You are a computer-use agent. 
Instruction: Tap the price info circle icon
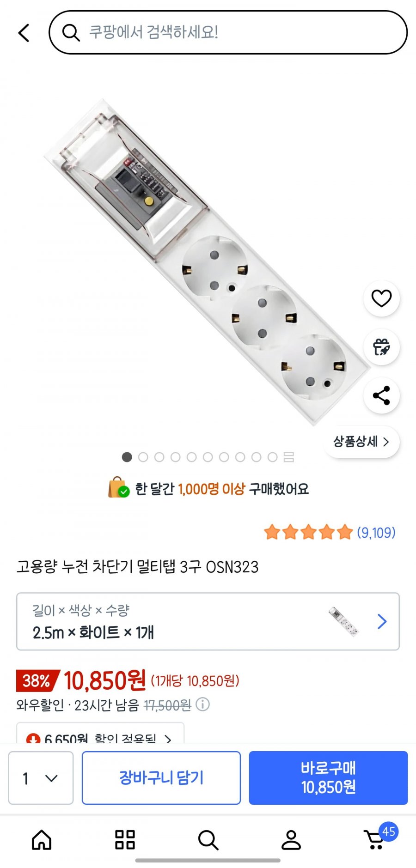202,704
